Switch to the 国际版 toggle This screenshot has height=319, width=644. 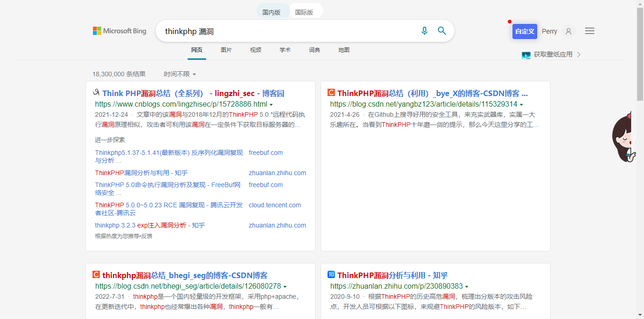pos(304,12)
